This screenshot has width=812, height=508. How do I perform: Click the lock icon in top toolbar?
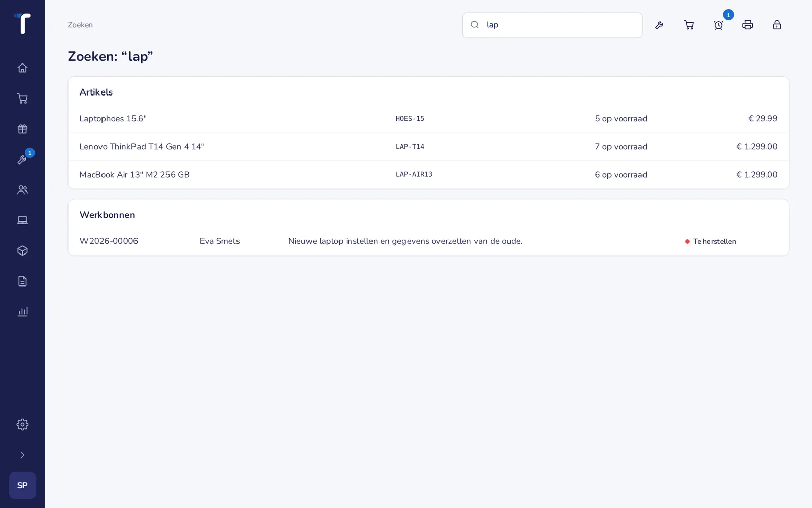(x=777, y=25)
